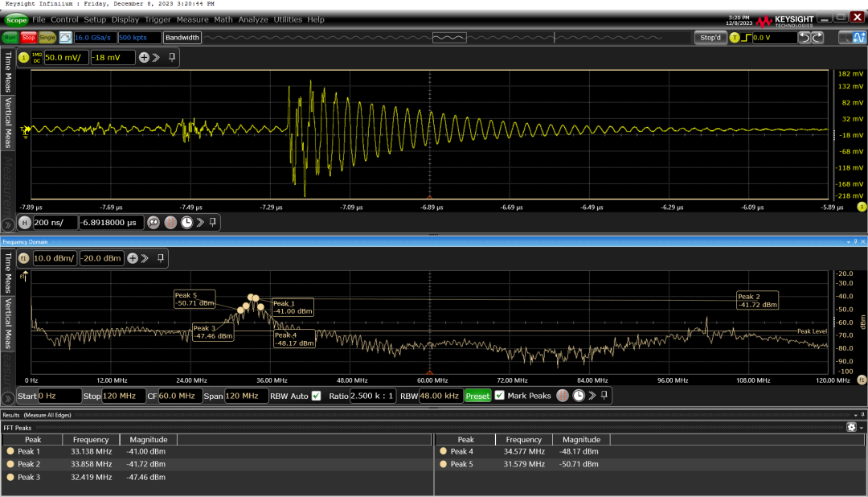This screenshot has width=868, height=497.
Task: Pin the horizontal toolbar
Action: point(213,223)
